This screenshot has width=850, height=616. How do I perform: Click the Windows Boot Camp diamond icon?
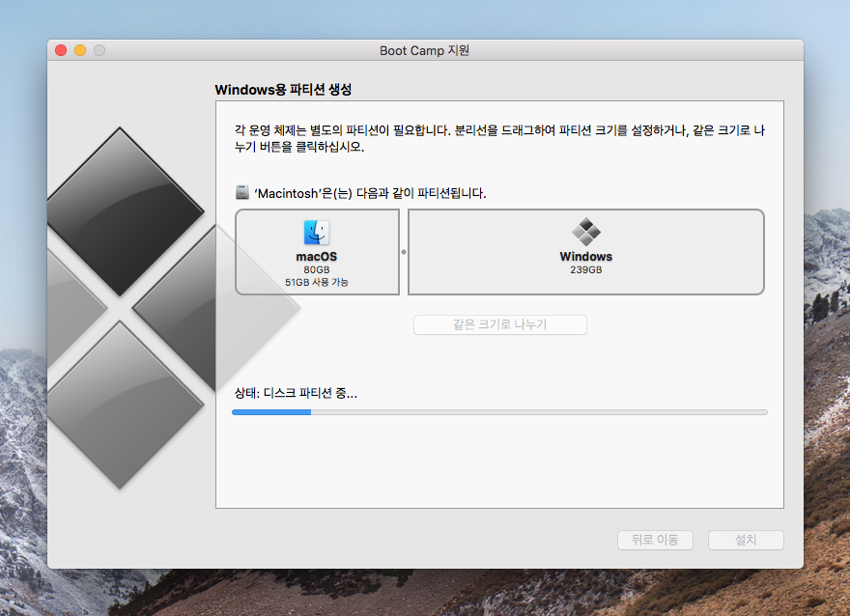click(x=586, y=232)
